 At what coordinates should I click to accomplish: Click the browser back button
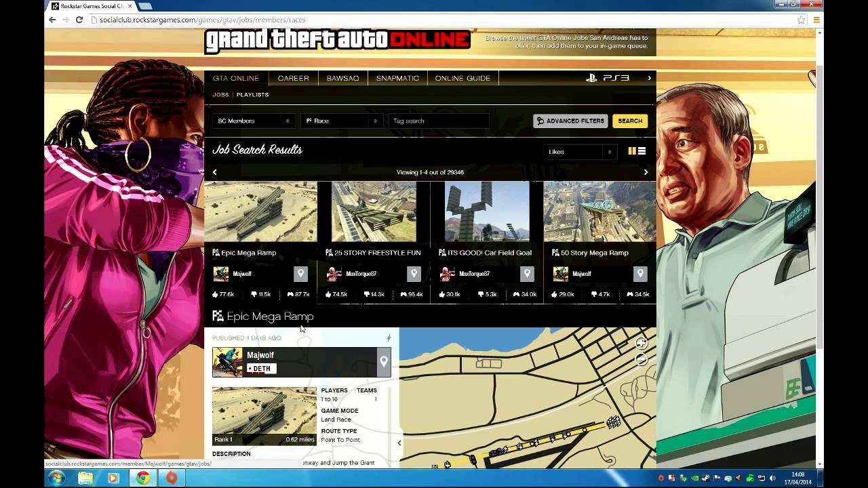[x=52, y=20]
